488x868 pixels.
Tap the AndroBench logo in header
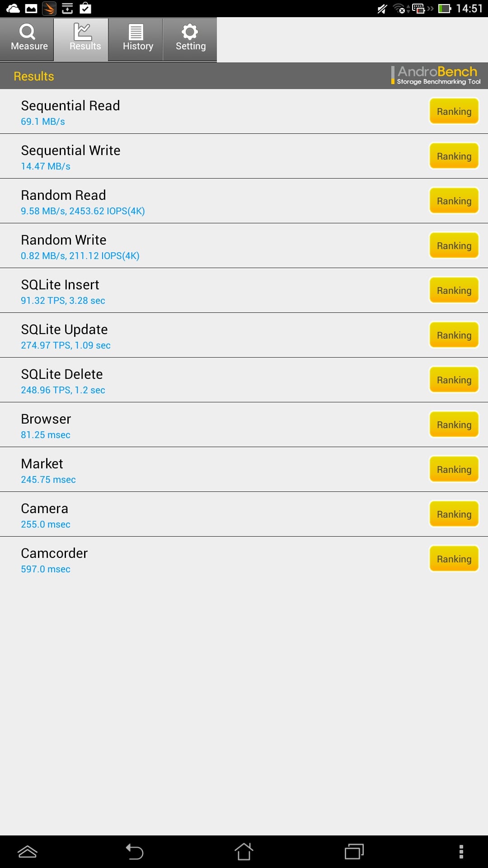coord(436,75)
